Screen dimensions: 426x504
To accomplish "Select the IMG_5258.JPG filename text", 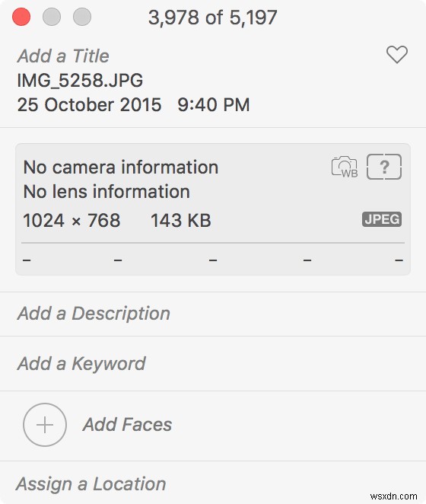I will coord(80,80).
